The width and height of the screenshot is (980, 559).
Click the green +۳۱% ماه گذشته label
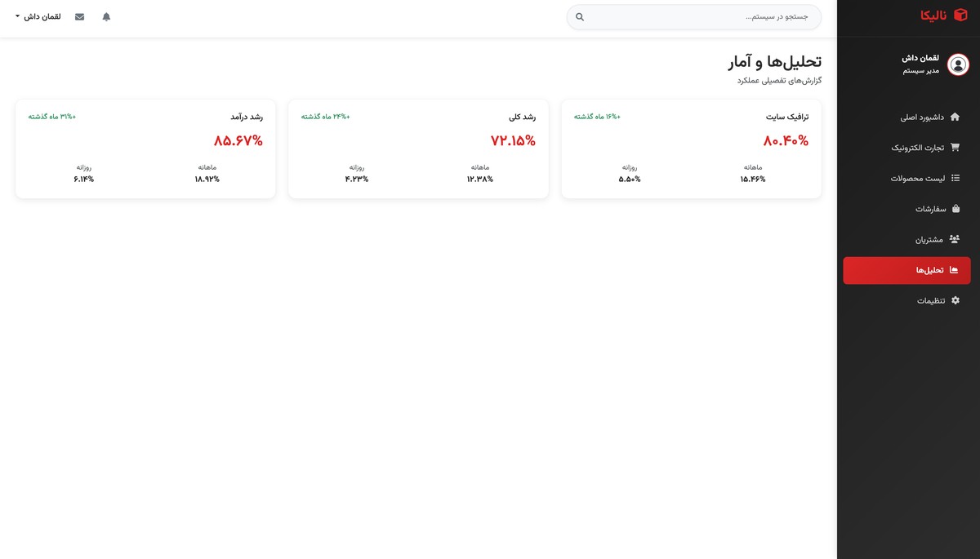pyautogui.click(x=53, y=116)
